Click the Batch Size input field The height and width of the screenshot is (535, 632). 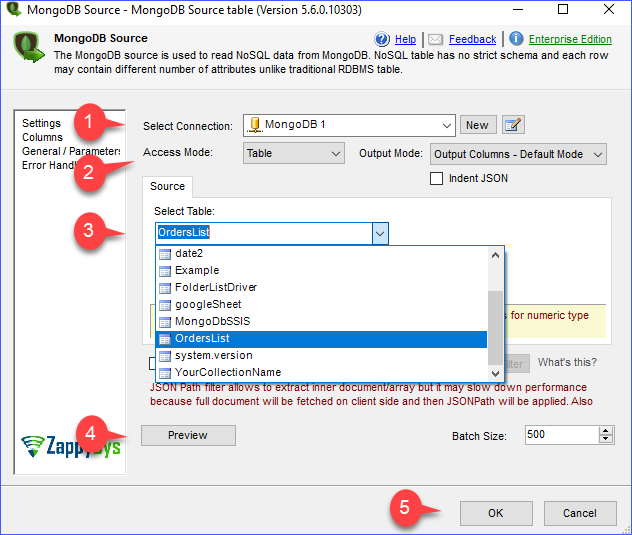pos(562,435)
